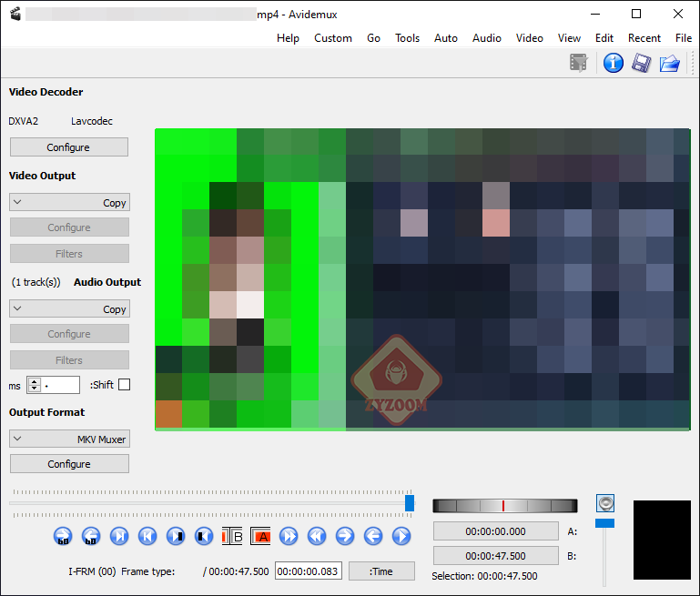
Task: Increase audio shift with up spinner arrow
Action: pyautogui.click(x=34, y=381)
